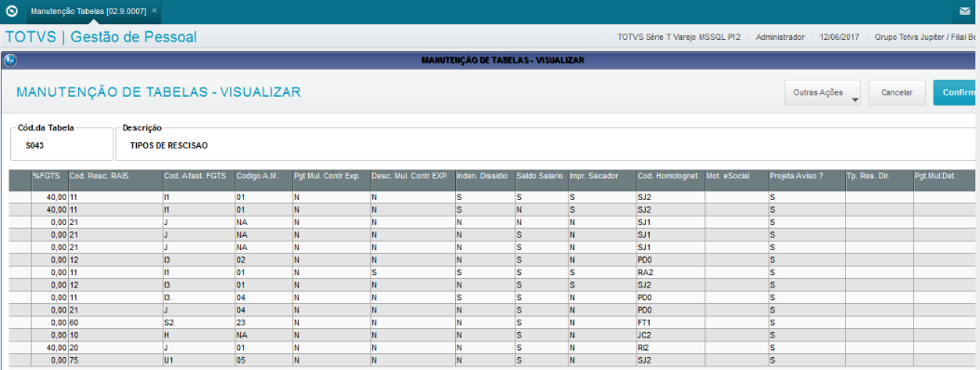Click the cell H in Cod. Afast. FGTS column

point(198,335)
